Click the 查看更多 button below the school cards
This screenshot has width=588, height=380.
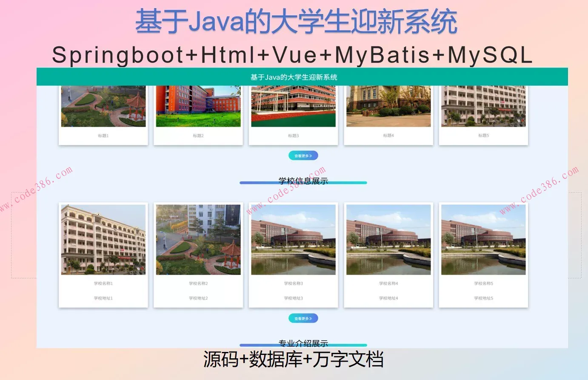(303, 318)
